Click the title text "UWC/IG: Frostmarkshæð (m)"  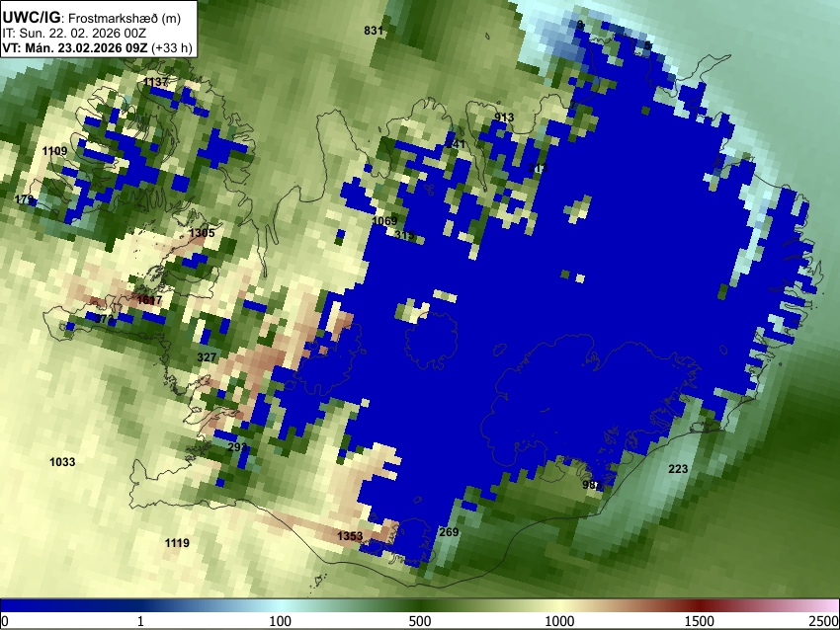(91, 18)
